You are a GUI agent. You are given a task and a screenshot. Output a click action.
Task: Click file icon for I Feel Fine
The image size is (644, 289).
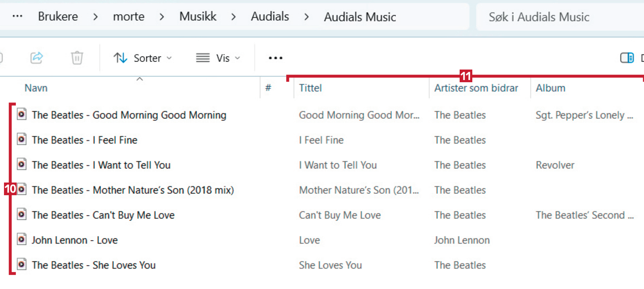pyautogui.click(x=22, y=139)
